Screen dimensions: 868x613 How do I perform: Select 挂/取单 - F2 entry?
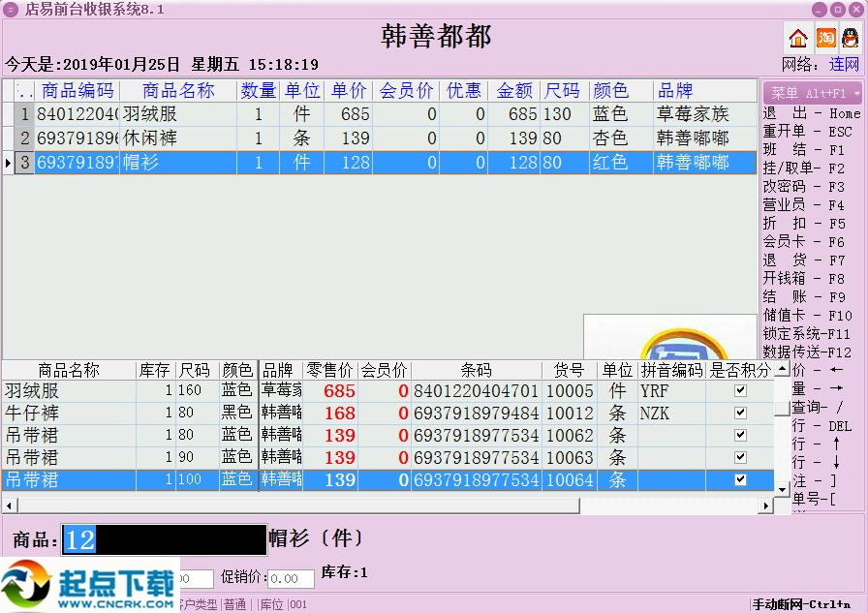pos(803,169)
